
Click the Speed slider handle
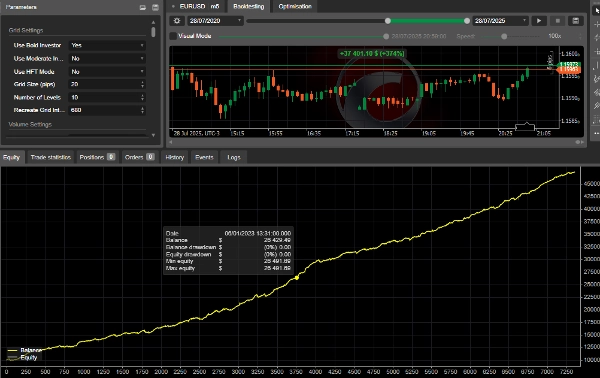coord(504,36)
